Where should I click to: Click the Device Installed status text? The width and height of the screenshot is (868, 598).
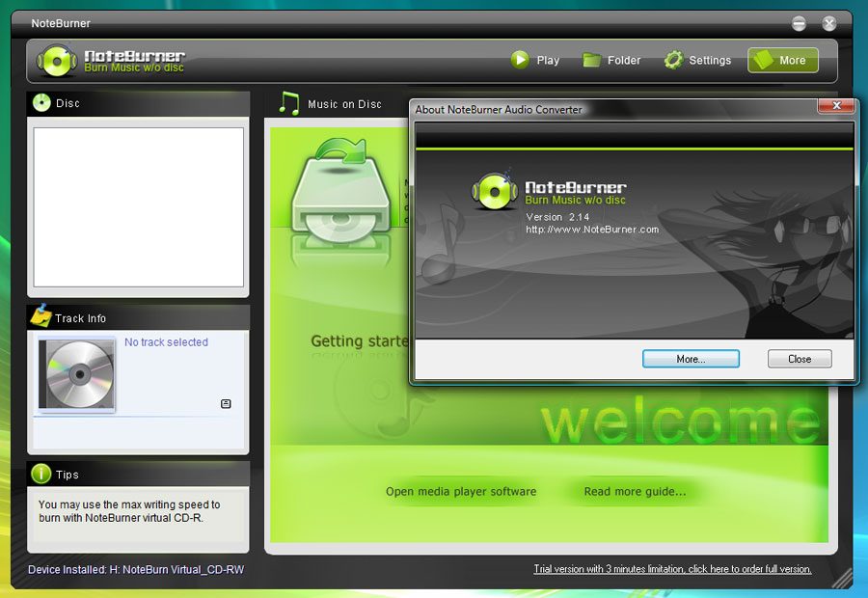tap(136, 569)
